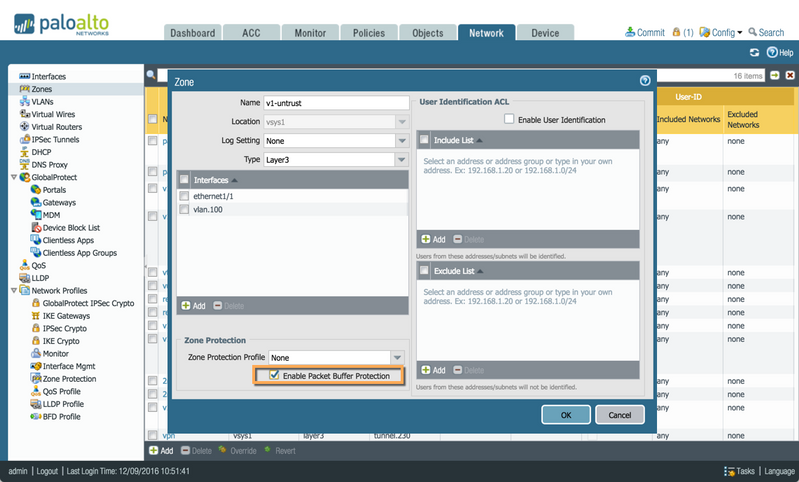This screenshot has height=482, width=799.
Task: Click the refresh icon near Help
Action: point(754,52)
